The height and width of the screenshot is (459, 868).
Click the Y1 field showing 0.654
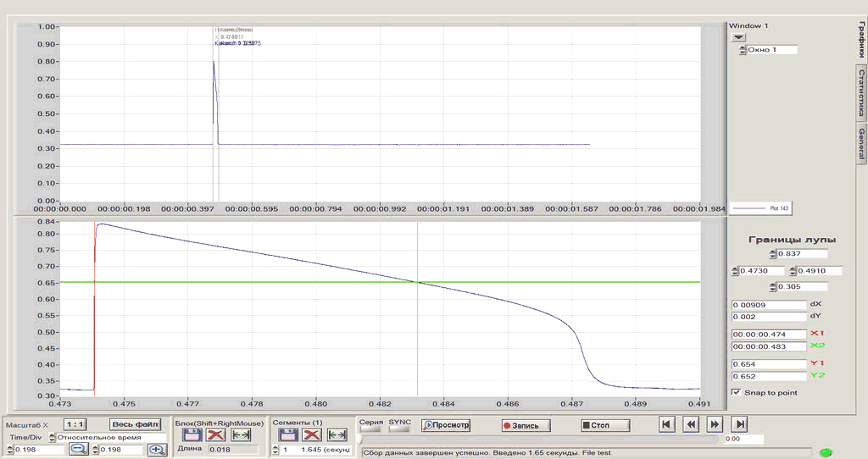(x=769, y=364)
